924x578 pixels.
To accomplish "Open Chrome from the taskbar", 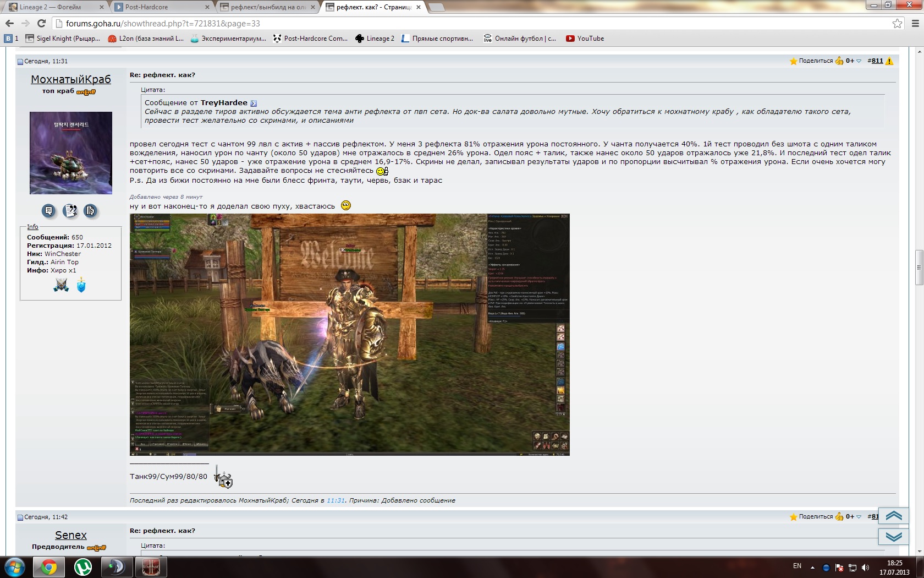I will tap(49, 567).
